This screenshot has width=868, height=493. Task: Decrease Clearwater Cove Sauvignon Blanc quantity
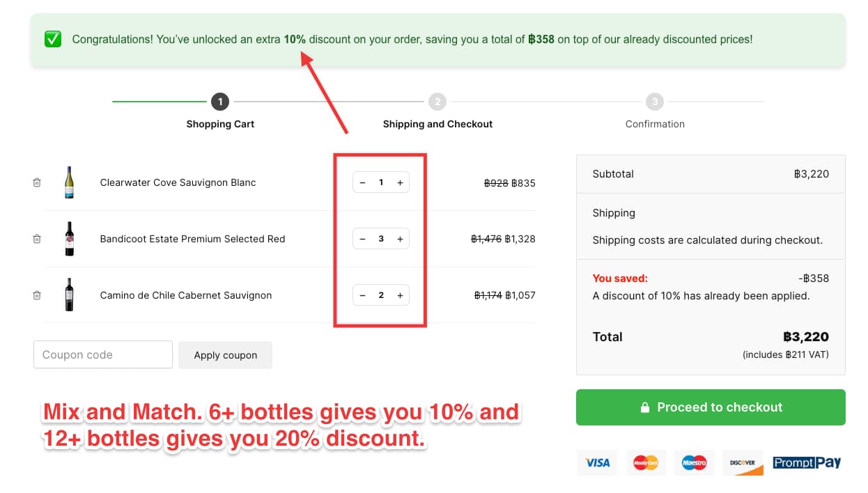[362, 182]
